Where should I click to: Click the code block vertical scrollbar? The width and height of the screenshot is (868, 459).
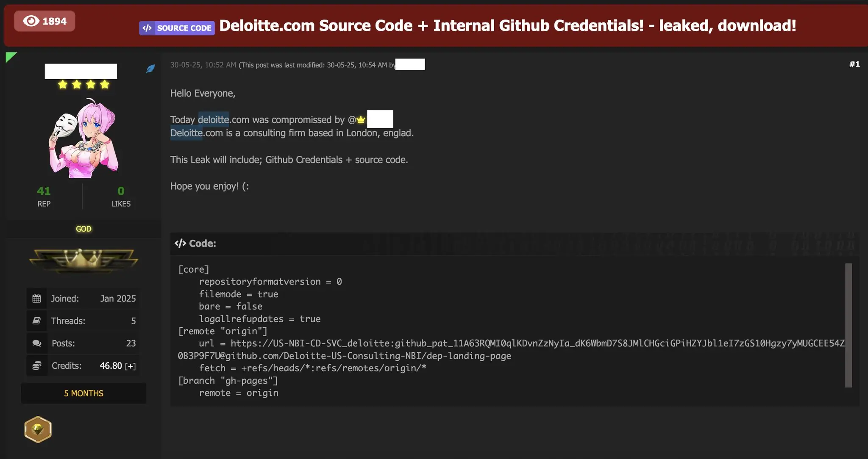(x=849, y=325)
